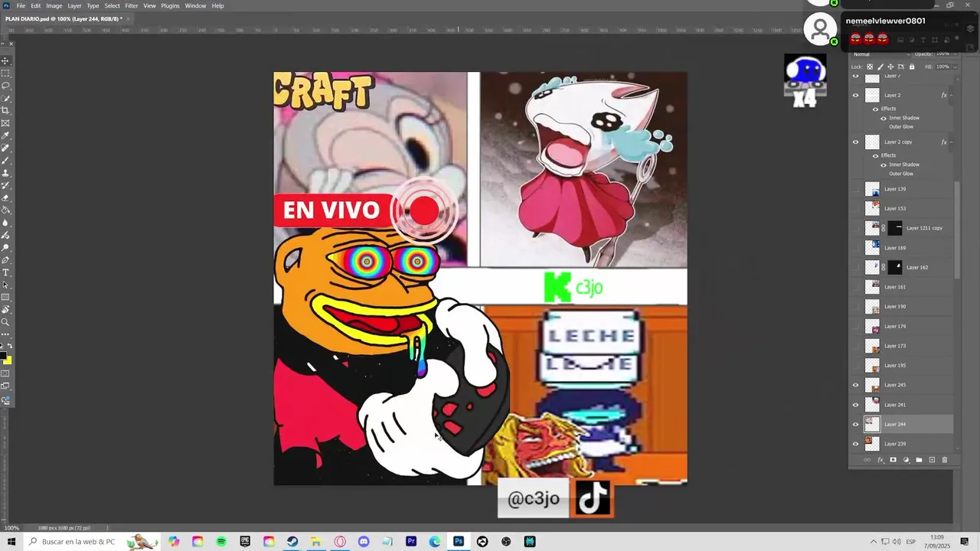Select the Crop tool
This screenshot has width=980, height=551.
click(x=5, y=110)
